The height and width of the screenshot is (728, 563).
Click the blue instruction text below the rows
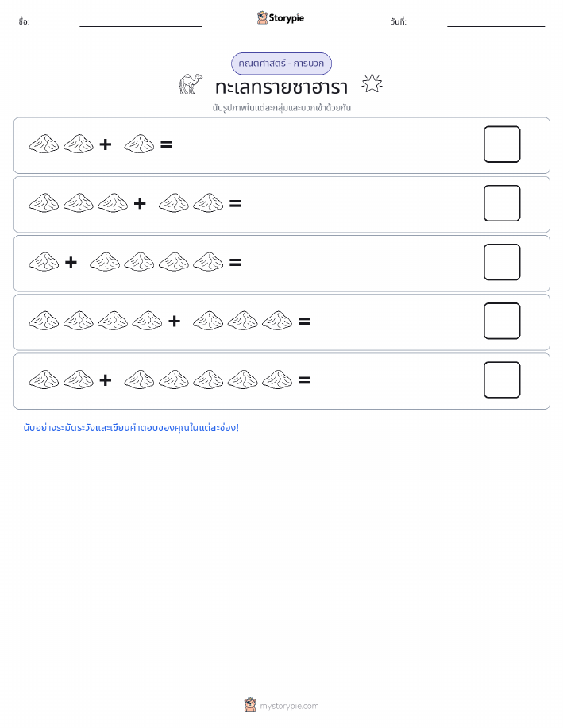pos(131,428)
